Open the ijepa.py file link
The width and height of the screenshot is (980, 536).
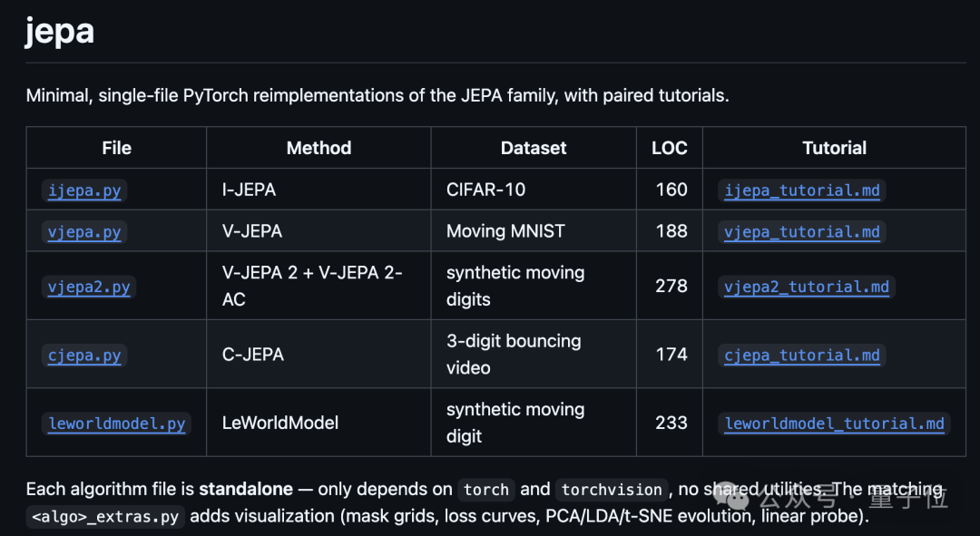[84, 190]
